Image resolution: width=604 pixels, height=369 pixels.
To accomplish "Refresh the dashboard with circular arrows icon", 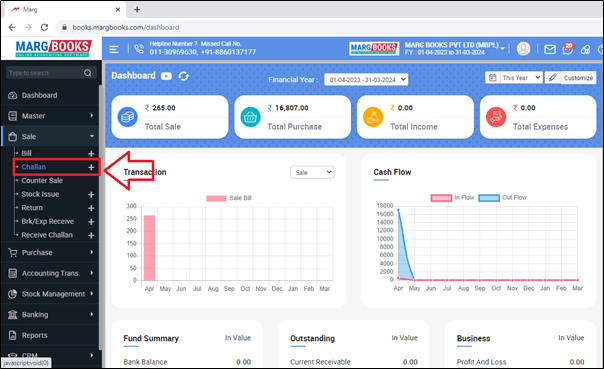I will [184, 76].
